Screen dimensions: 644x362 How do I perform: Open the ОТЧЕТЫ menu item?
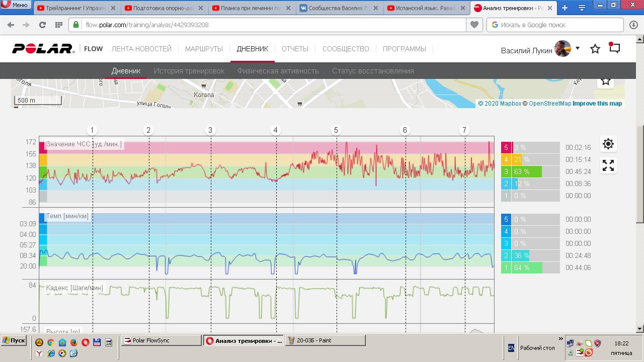pyautogui.click(x=295, y=49)
